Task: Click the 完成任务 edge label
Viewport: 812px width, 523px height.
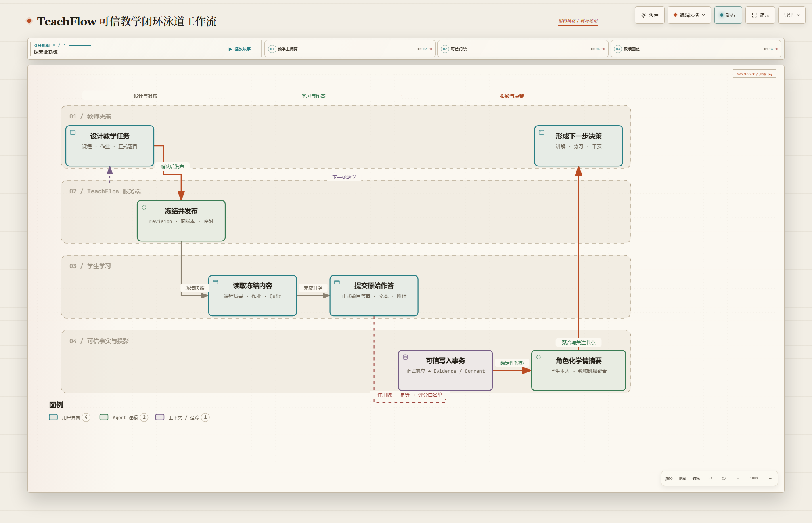Action: coord(313,288)
